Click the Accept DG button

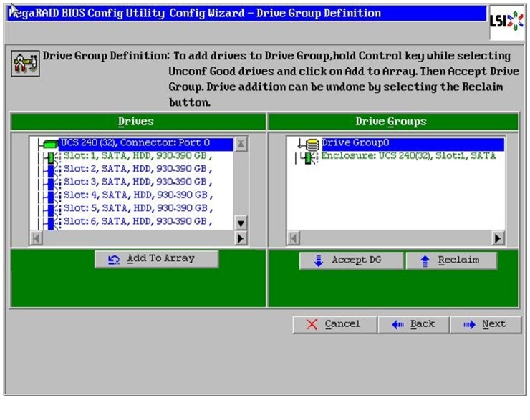coord(351,260)
